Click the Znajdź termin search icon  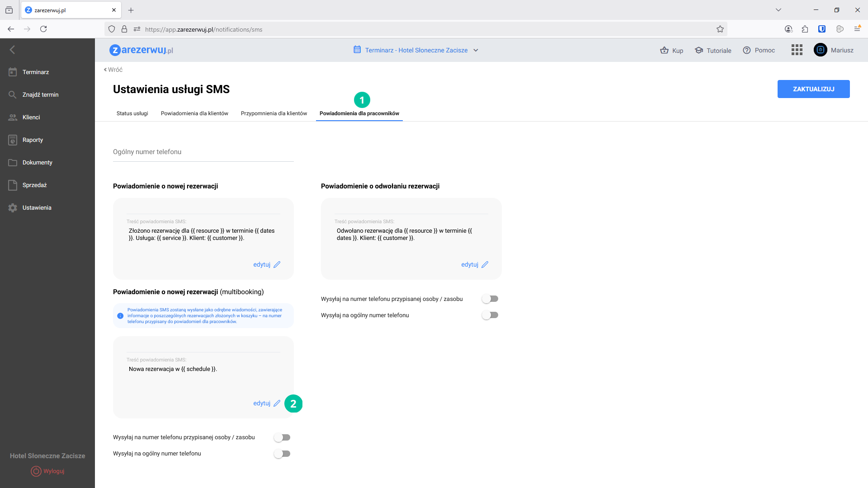[x=13, y=95]
